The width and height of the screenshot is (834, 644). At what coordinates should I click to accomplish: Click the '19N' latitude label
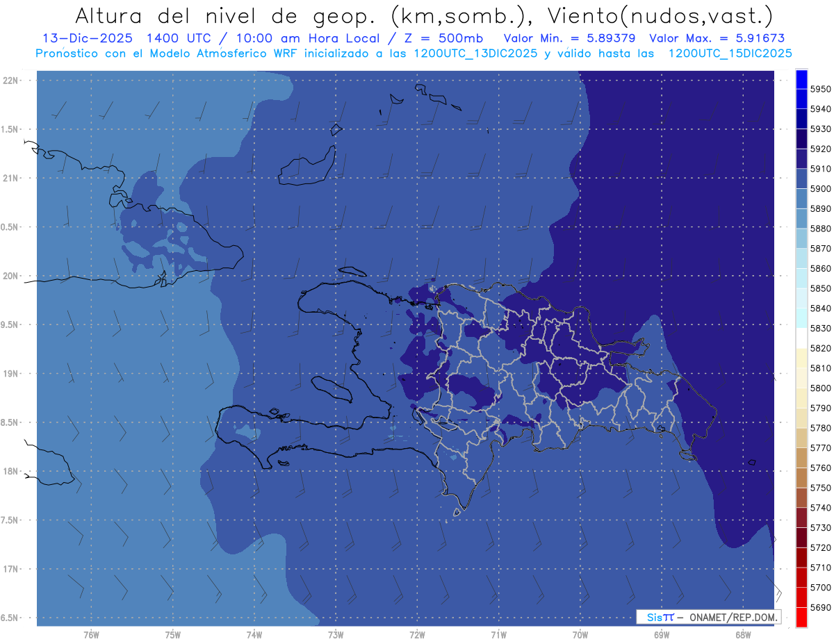point(10,373)
